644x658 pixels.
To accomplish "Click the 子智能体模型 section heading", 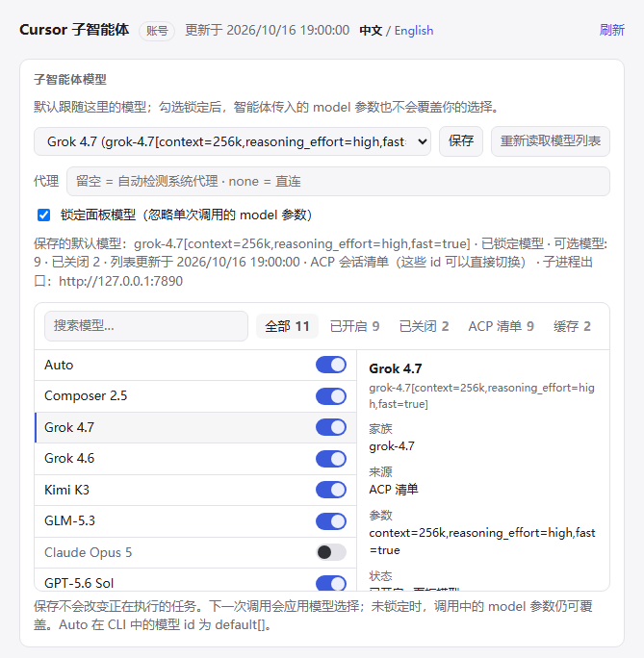I will (70, 79).
